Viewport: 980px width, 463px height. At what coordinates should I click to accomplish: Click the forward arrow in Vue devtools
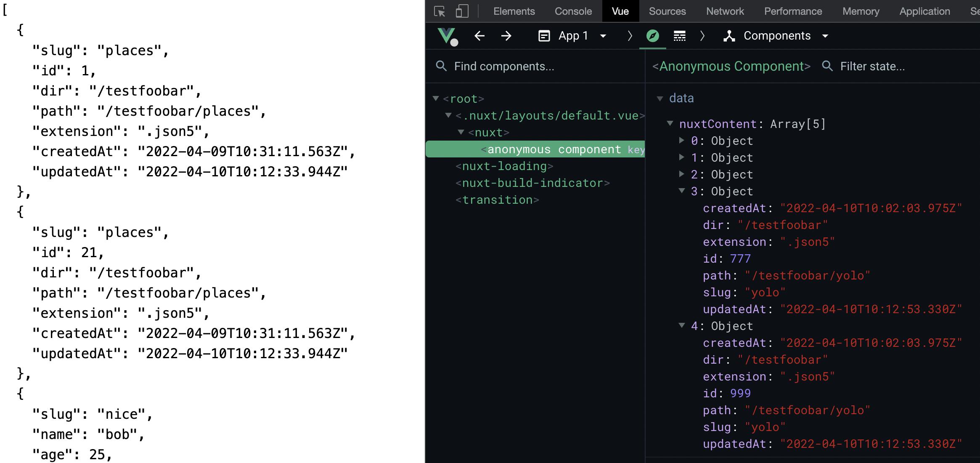(x=506, y=36)
